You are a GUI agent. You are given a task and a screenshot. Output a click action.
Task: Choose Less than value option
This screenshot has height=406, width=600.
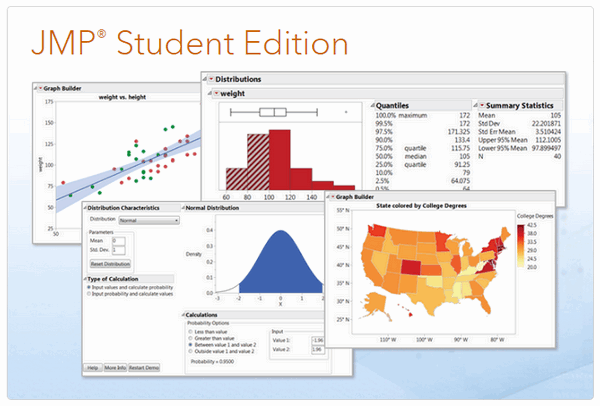point(190,332)
